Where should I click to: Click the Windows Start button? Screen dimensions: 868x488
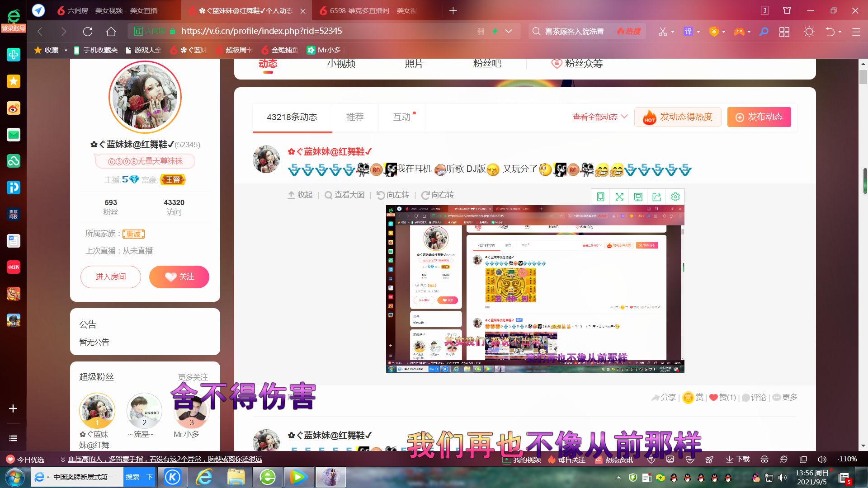[14, 477]
